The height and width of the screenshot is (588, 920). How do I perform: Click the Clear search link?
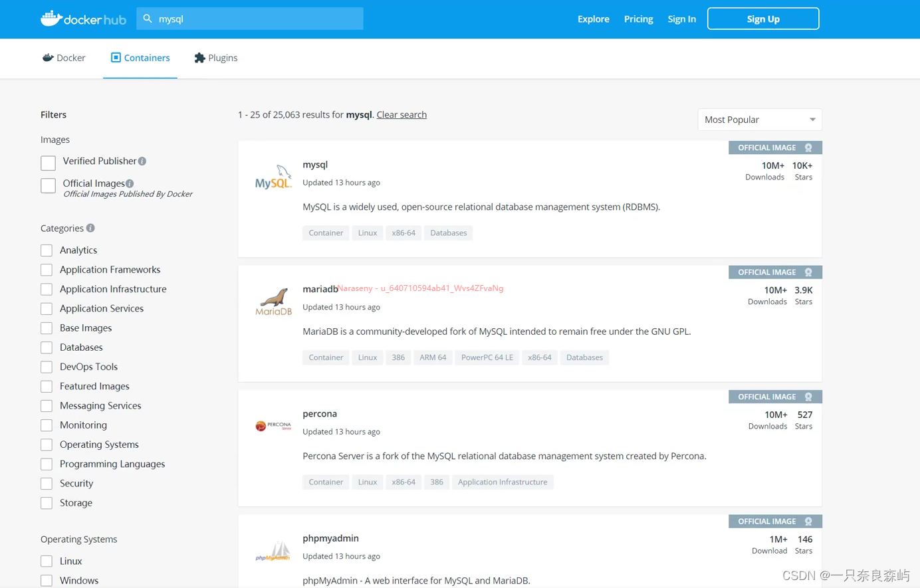402,114
